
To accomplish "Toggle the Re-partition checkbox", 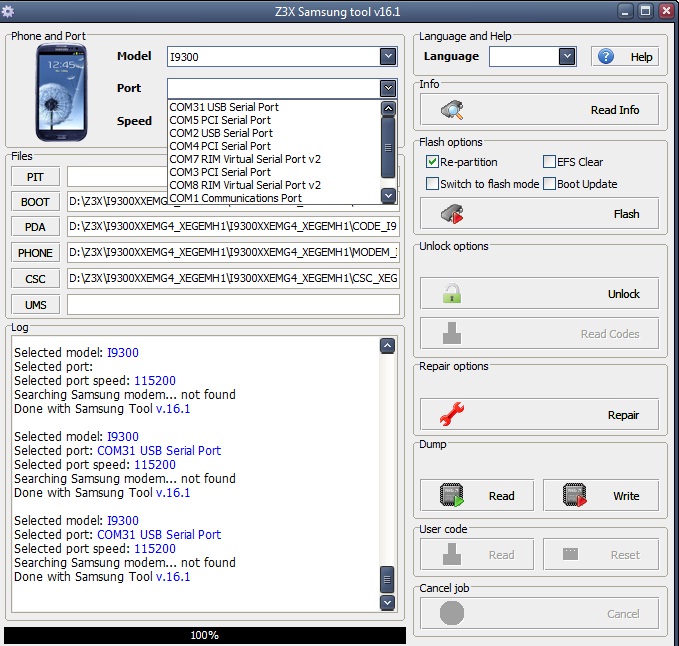I will [x=432, y=162].
